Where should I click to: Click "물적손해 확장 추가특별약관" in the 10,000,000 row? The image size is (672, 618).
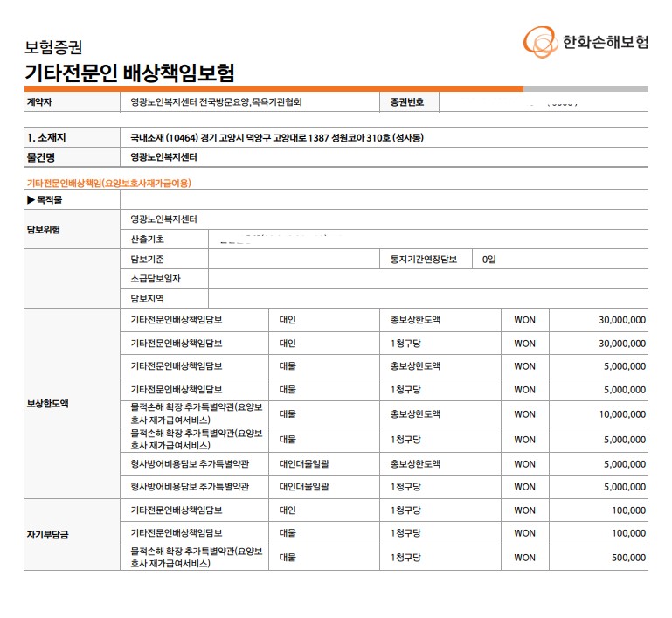197,413
